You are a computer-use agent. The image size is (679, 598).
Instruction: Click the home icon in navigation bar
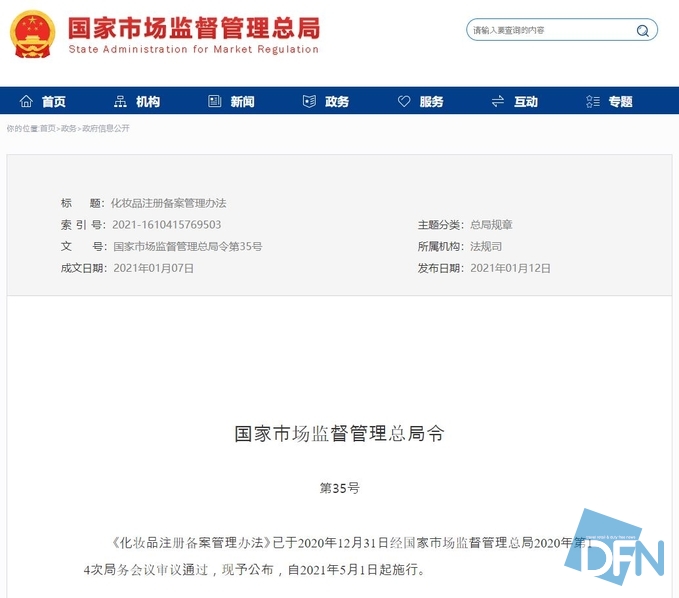point(26,101)
